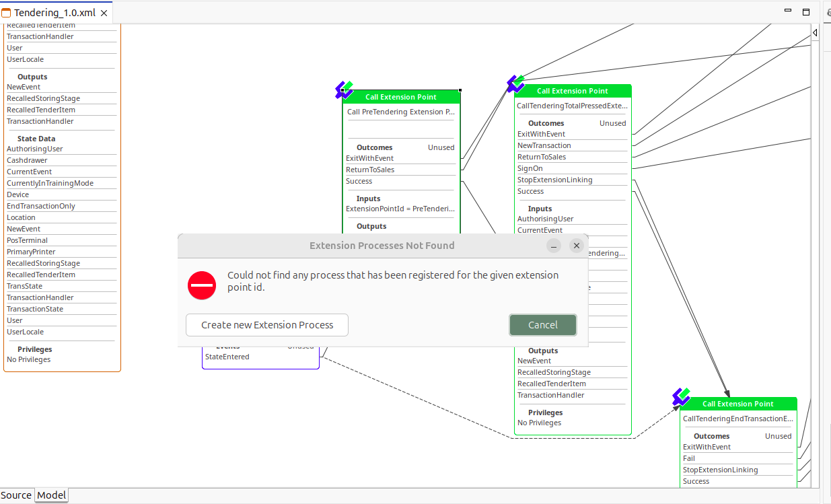Click the extension badge icon on CallTenderingTotalPressed node
Viewport: 831px width, 504px height.
coord(515,83)
